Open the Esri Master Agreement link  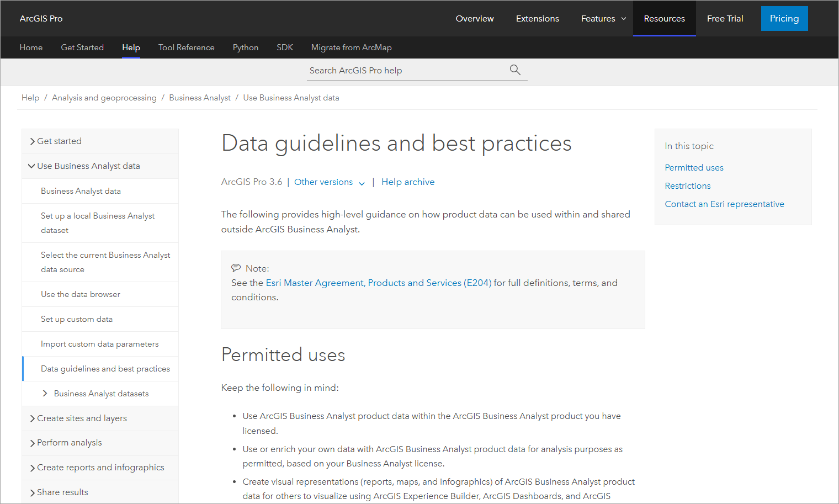pos(315,283)
